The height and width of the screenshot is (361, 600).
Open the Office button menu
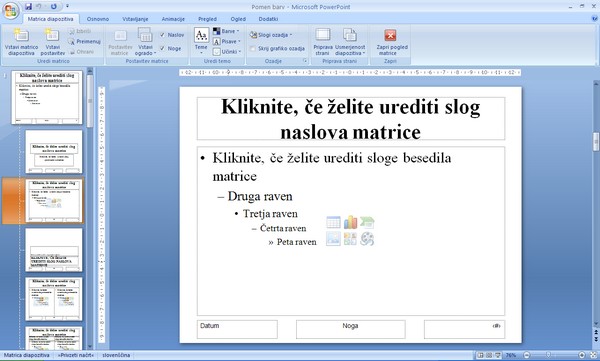click(11, 10)
